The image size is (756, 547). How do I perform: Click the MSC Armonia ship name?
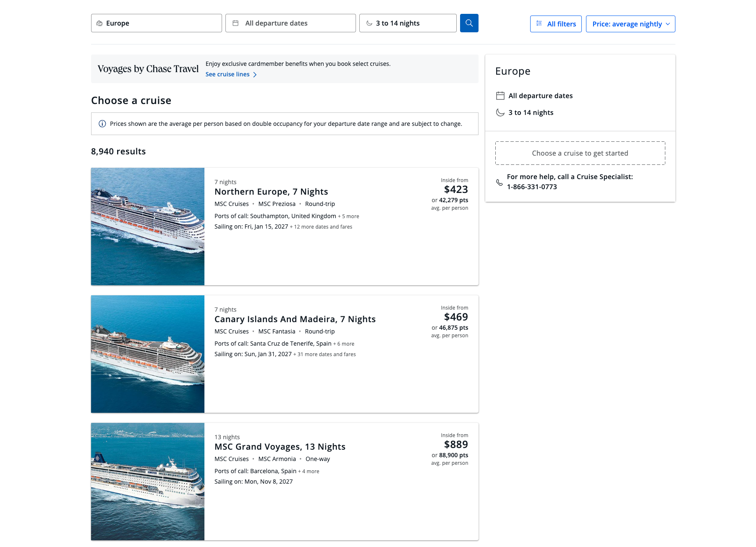click(277, 459)
